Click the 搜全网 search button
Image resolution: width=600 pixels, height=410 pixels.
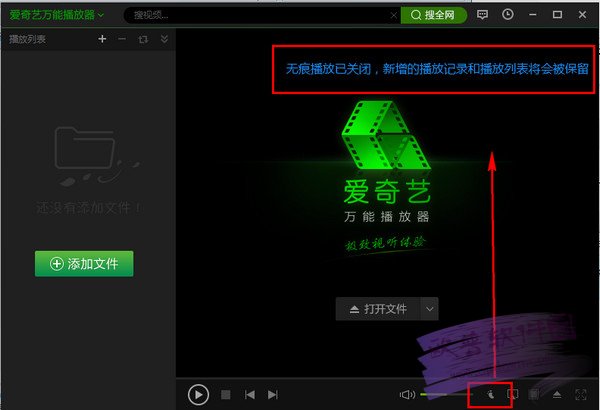click(433, 15)
